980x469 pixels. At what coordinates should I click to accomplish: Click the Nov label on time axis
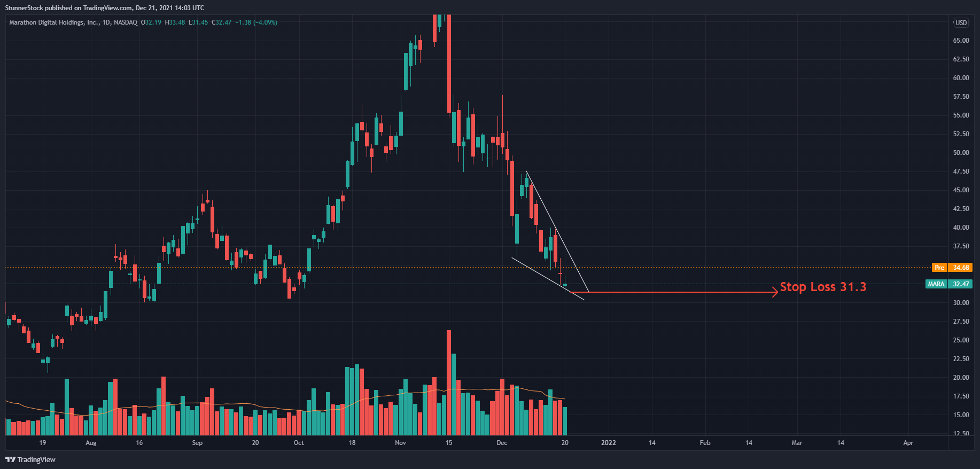click(x=401, y=443)
